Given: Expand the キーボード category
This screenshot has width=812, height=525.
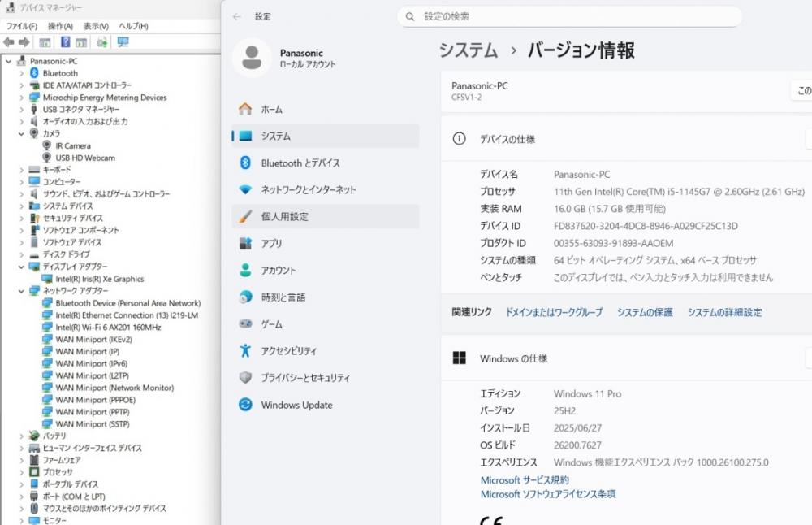Looking at the screenshot, I should coord(21,170).
